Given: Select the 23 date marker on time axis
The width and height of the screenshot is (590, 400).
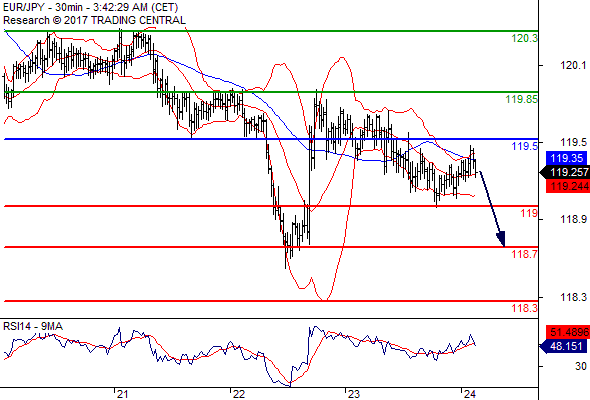Looking at the screenshot, I should point(353,394).
